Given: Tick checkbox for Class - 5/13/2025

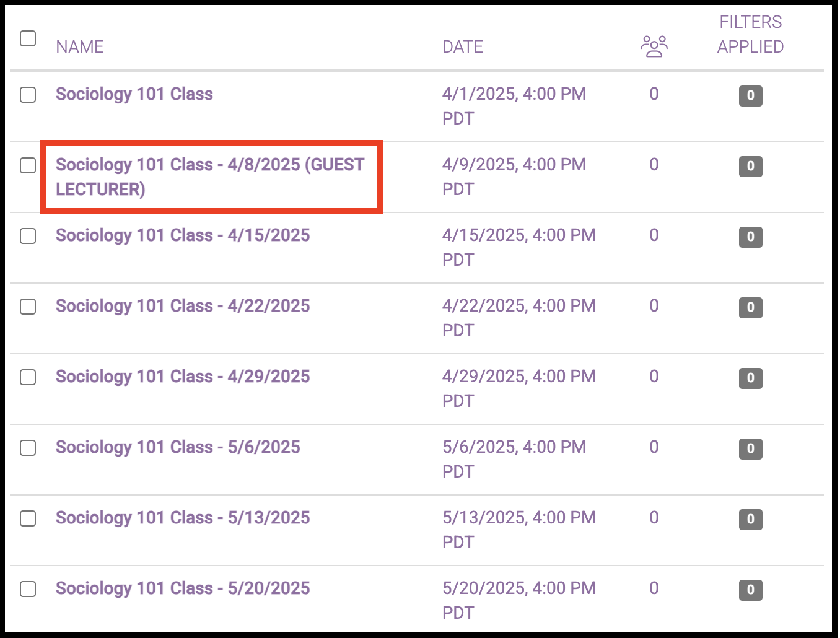Looking at the screenshot, I should pyautogui.click(x=28, y=518).
